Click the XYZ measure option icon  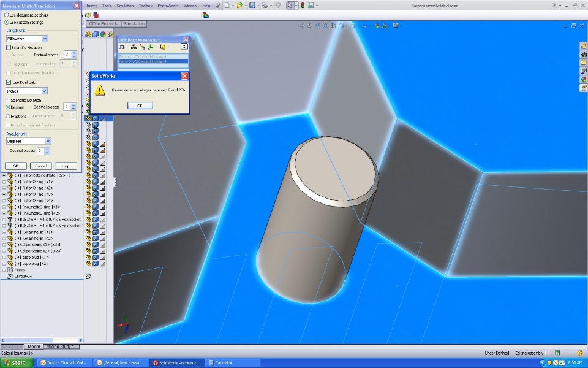point(142,47)
